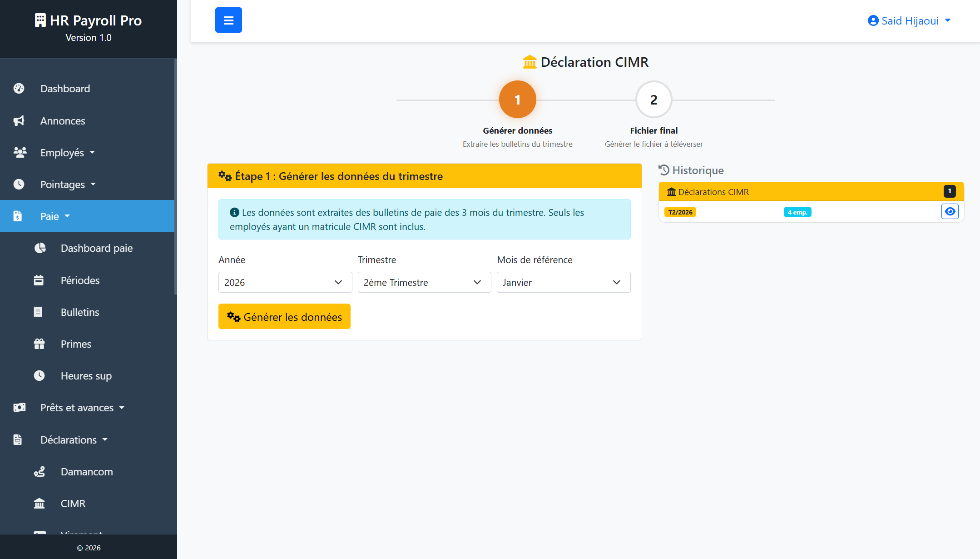980x559 pixels.
Task: Click the Historique clock-rotate icon
Action: (664, 170)
